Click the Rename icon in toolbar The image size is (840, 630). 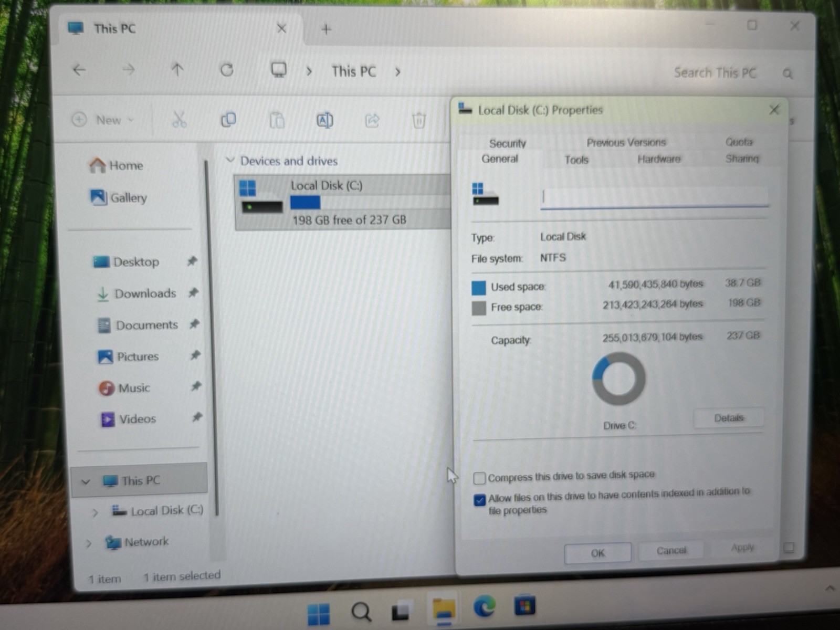(325, 121)
